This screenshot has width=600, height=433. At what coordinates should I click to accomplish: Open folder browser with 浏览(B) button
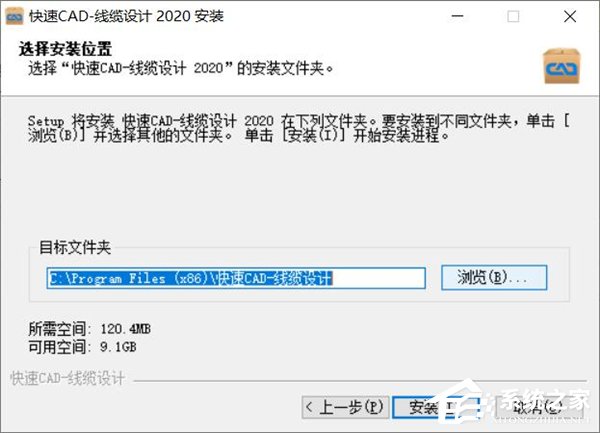click(x=494, y=277)
